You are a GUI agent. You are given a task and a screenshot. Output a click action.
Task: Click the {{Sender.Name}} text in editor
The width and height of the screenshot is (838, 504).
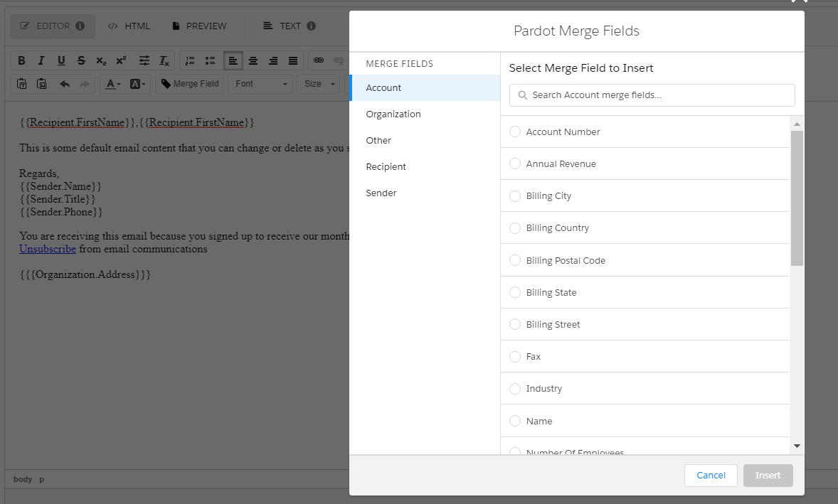pyautogui.click(x=60, y=186)
